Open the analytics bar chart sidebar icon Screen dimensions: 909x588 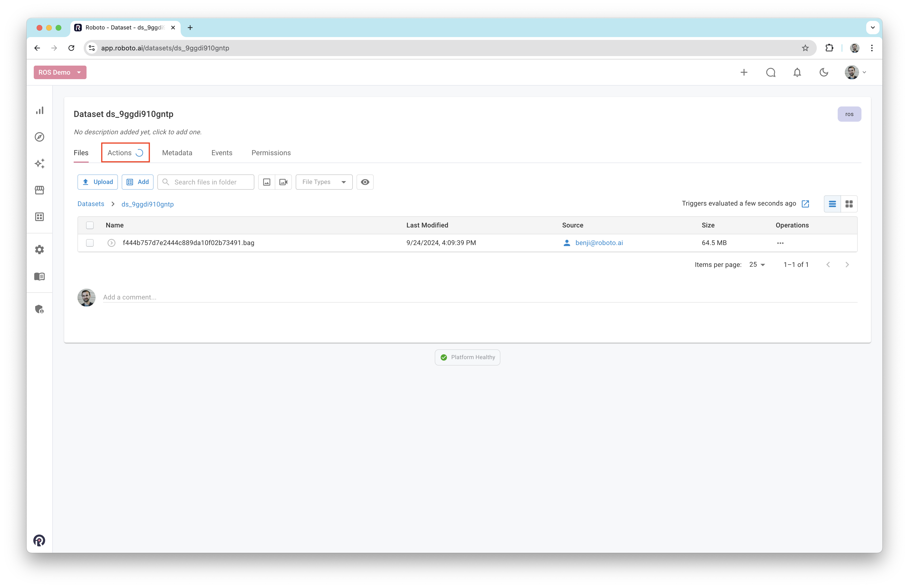40,110
